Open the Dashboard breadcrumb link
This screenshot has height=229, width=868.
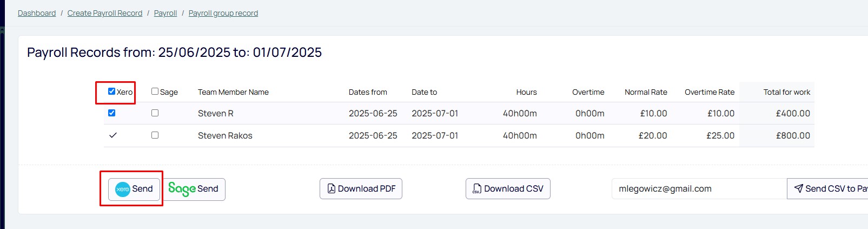(37, 13)
